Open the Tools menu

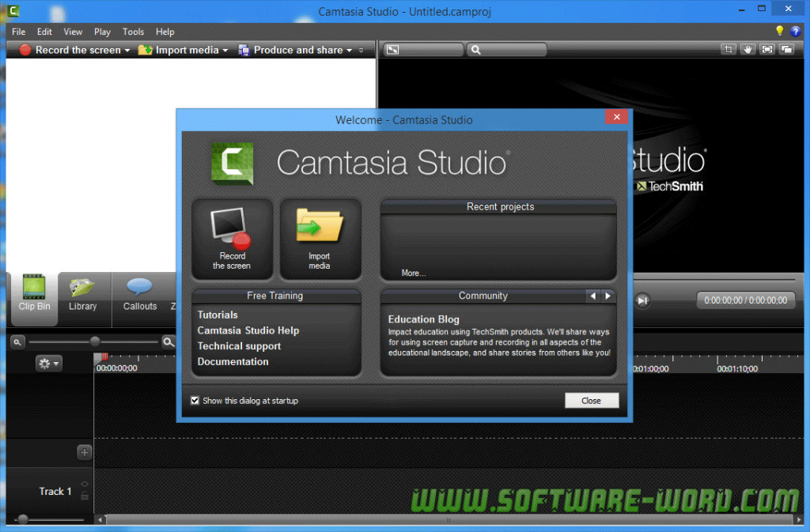tap(133, 32)
